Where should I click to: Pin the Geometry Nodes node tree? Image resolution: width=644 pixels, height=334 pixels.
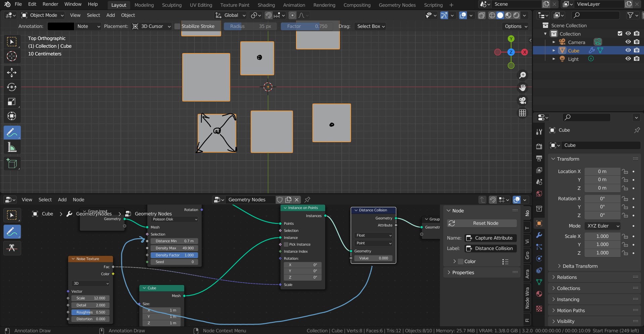click(x=307, y=200)
